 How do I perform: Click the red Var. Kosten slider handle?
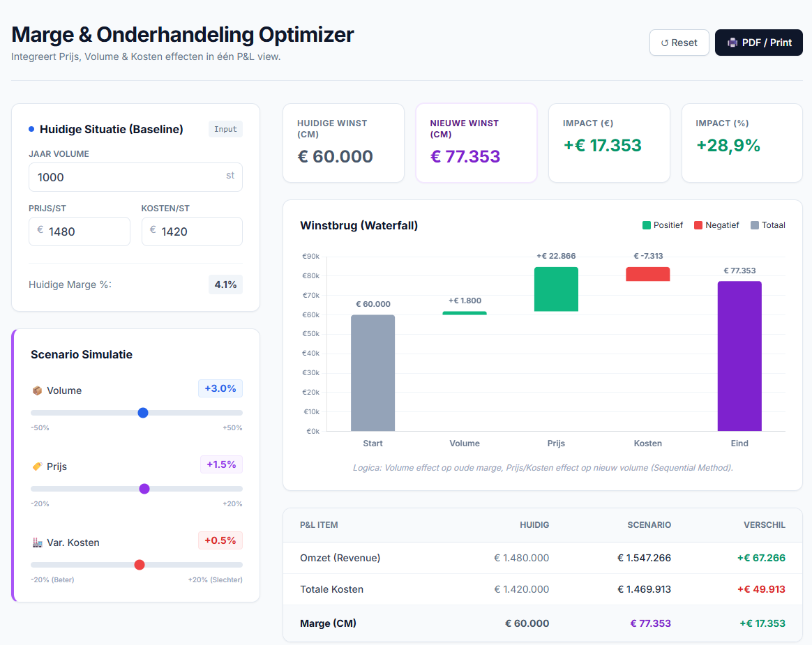click(140, 565)
